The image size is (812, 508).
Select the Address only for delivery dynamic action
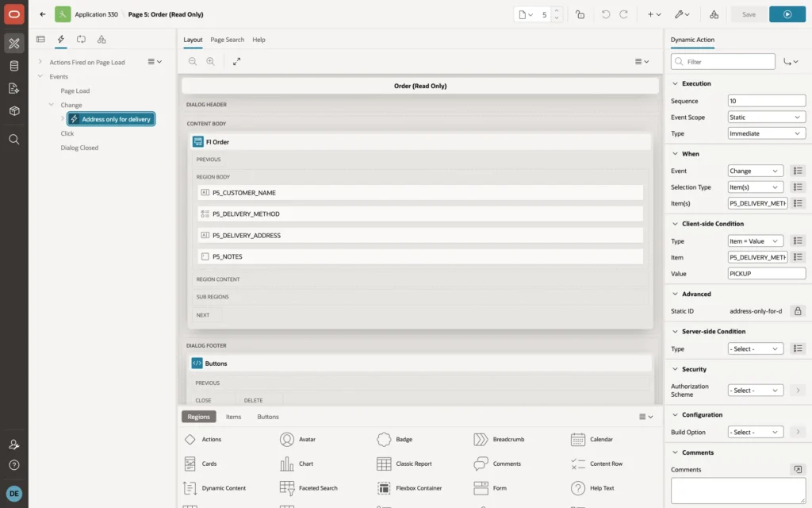(x=111, y=119)
